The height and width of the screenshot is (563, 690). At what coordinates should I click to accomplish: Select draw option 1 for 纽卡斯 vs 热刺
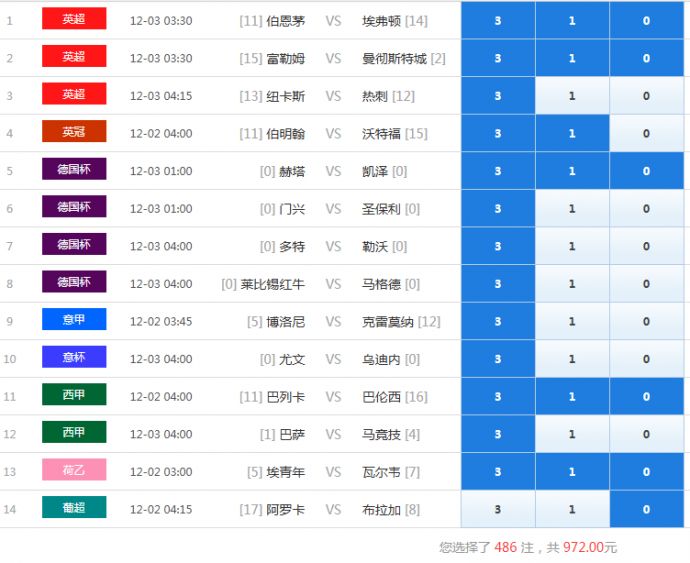click(572, 96)
